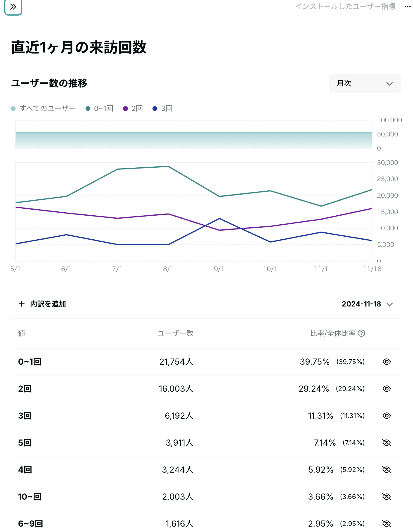This screenshot has height=532, width=413.
Task: Hide the 3回 series via eye icon
Action: tap(387, 416)
